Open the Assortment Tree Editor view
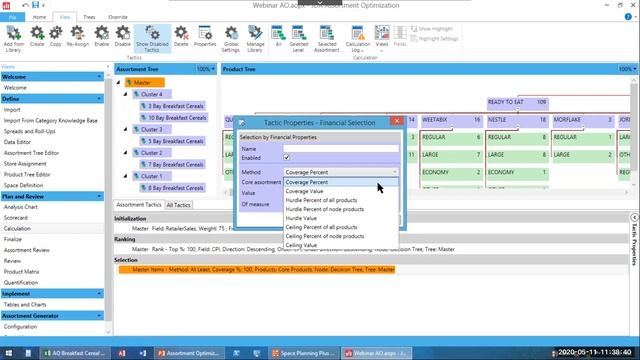 (x=31, y=153)
